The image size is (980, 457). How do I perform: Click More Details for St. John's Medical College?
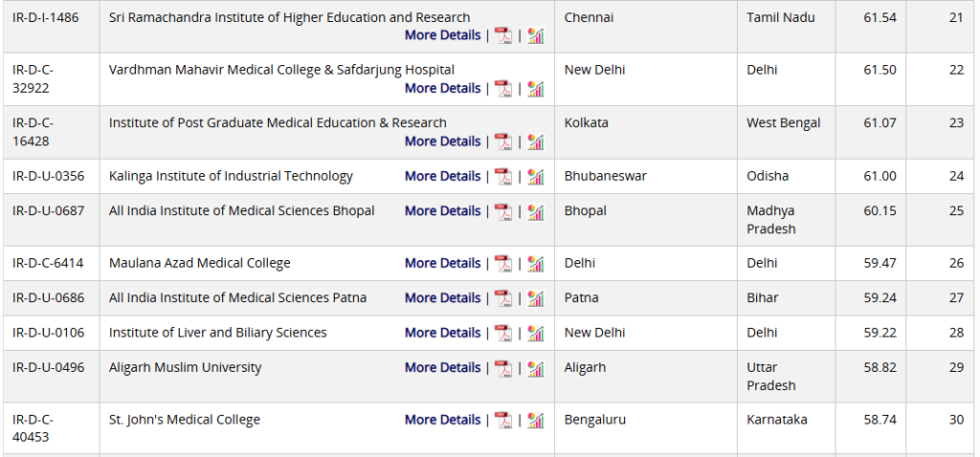tap(442, 420)
